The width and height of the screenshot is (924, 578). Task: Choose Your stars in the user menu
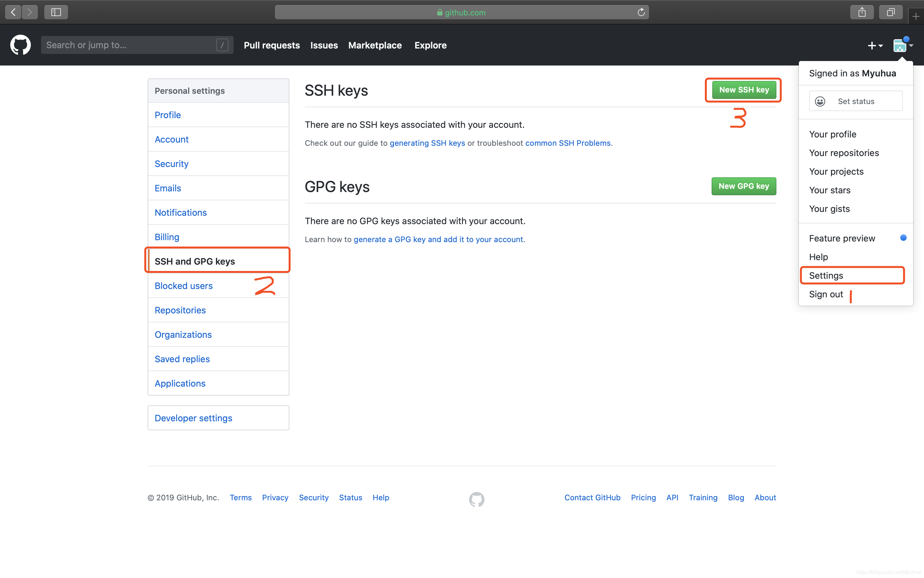click(856, 190)
